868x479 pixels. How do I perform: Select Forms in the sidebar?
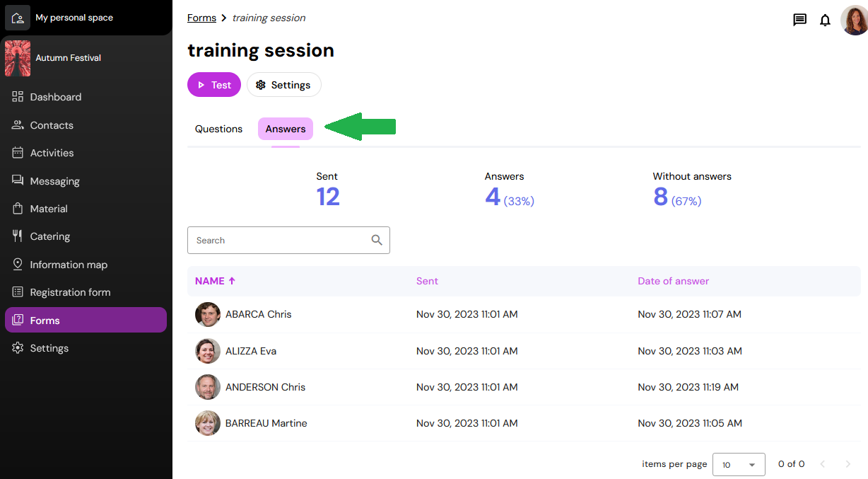(x=86, y=320)
